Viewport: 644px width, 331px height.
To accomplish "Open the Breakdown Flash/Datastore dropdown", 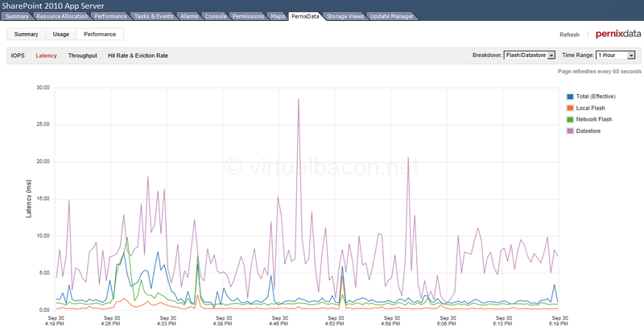I will [530, 55].
